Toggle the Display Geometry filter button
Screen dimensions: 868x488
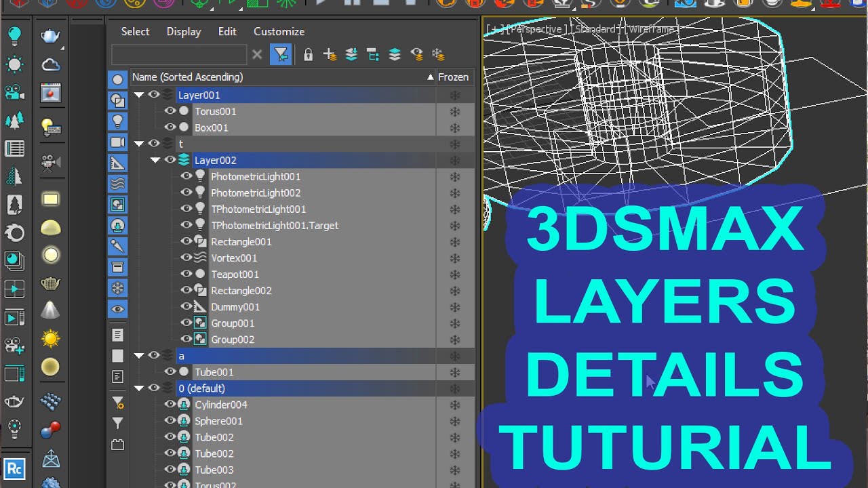118,79
